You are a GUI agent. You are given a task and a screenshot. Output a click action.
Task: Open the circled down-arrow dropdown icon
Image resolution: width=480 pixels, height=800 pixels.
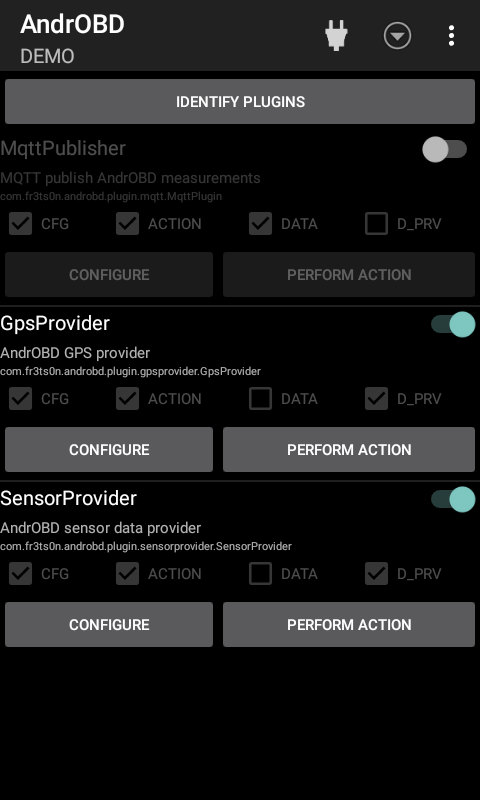tap(397, 36)
